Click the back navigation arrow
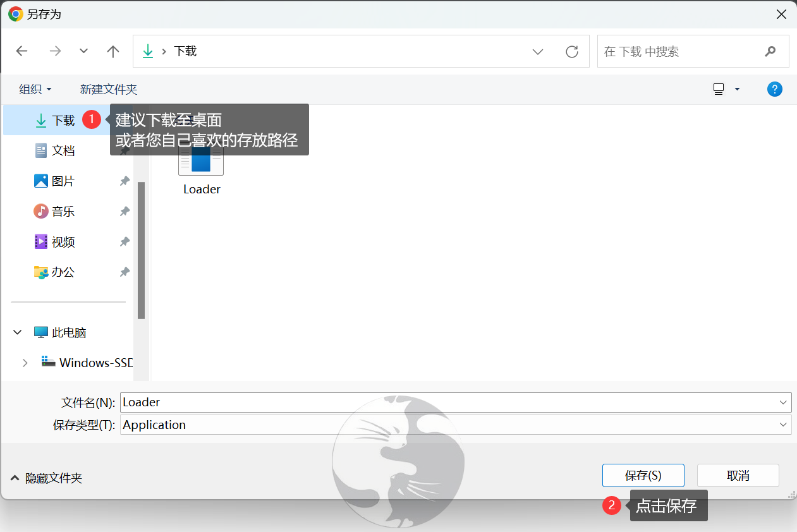Viewport: 797px width, 532px height. (x=22, y=52)
